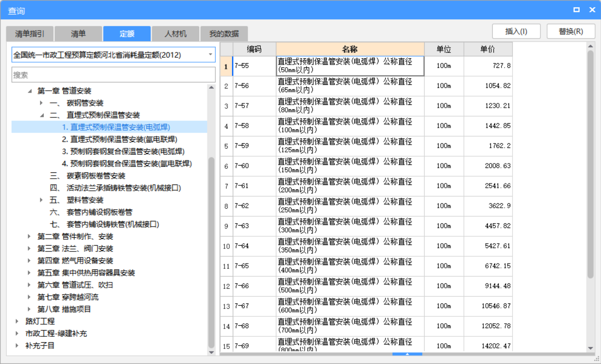Expand 第八章 措施项目 node
This screenshot has width=601, height=364.
[x=29, y=309]
